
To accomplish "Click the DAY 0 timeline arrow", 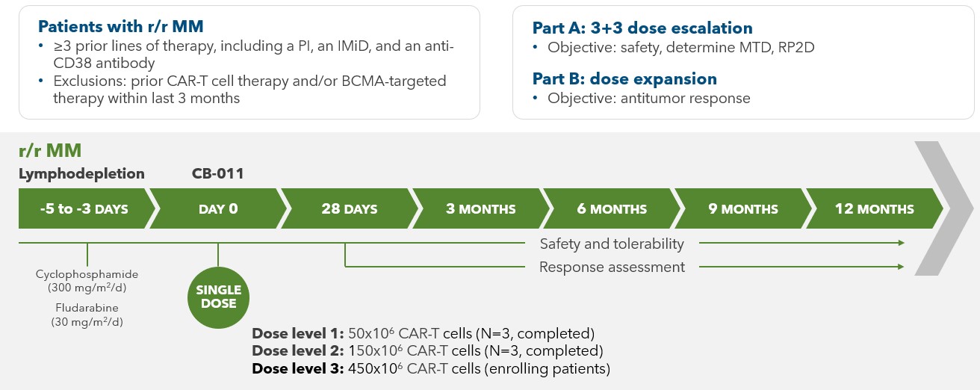I will [218, 208].
